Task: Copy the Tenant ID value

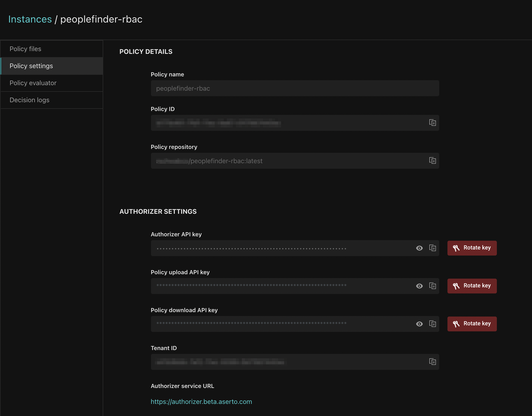Action: pos(432,362)
